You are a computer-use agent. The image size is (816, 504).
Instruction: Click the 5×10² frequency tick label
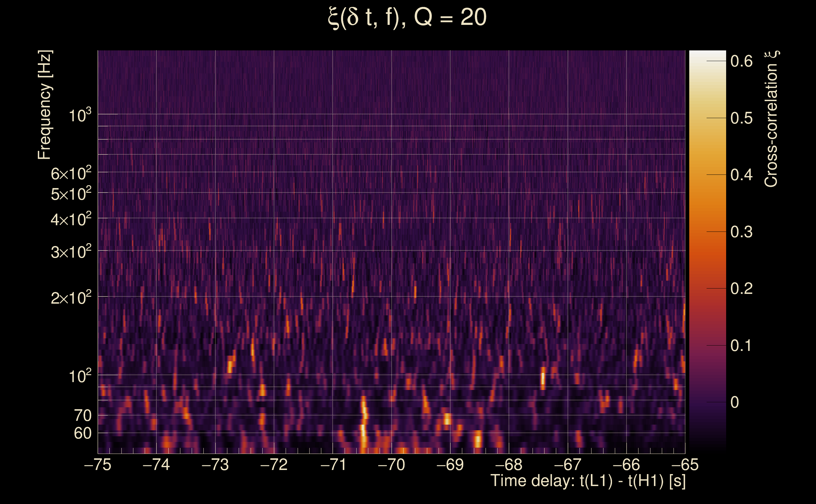[x=71, y=194]
